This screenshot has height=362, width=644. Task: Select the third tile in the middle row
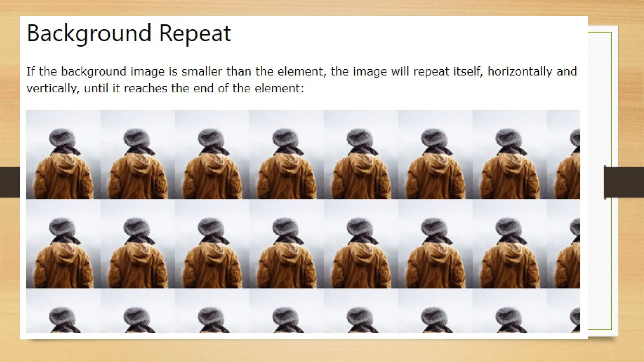212,244
